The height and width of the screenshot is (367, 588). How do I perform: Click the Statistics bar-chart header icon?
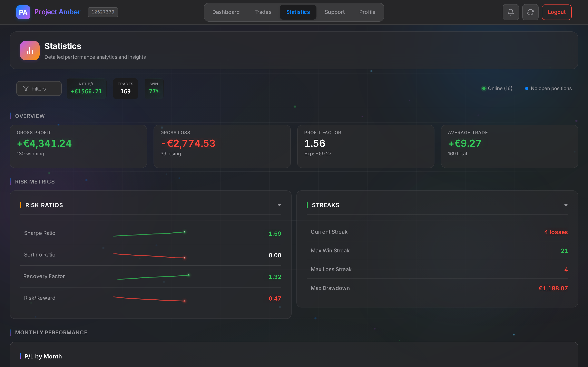[x=29, y=51]
